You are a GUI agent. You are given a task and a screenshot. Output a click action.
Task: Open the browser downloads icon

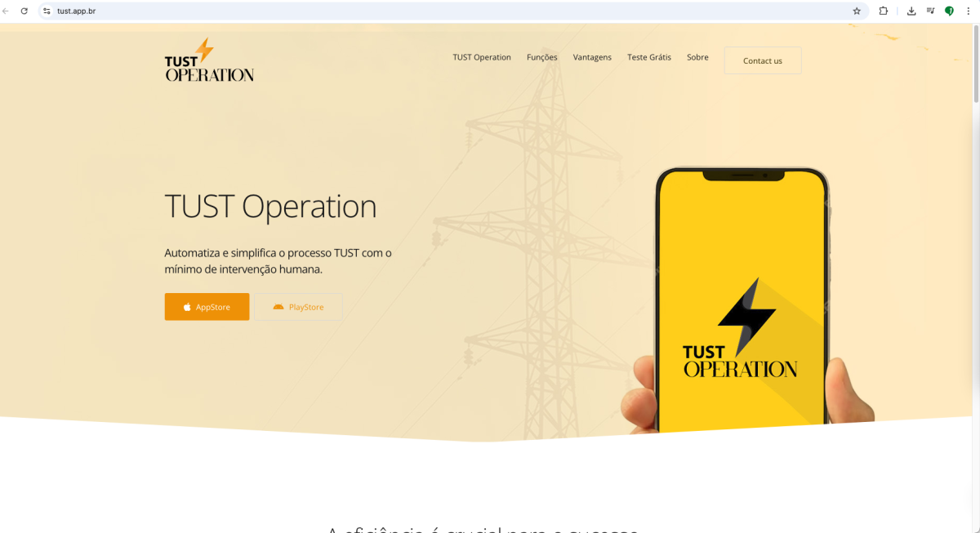click(911, 11)
